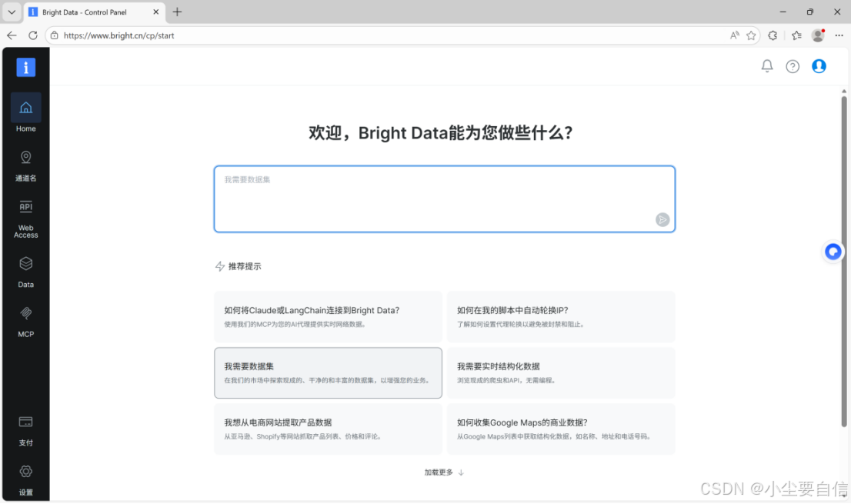The height and width of the screenshot is (504, 851).
Task: Choose the 我需要实时结构化数据 suggestion card
Action: pyautogui.click(x=561, y=372)
